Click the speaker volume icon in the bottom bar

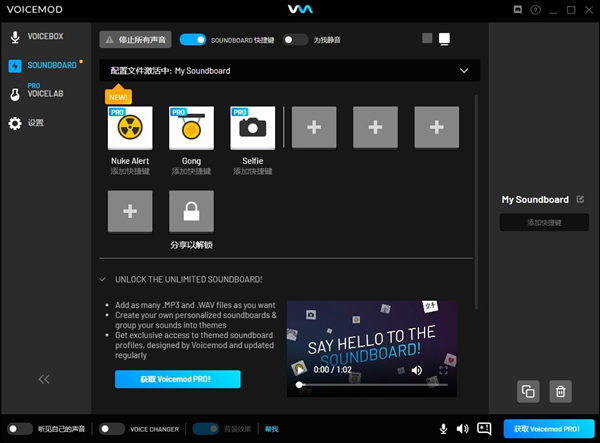[463, 429]
